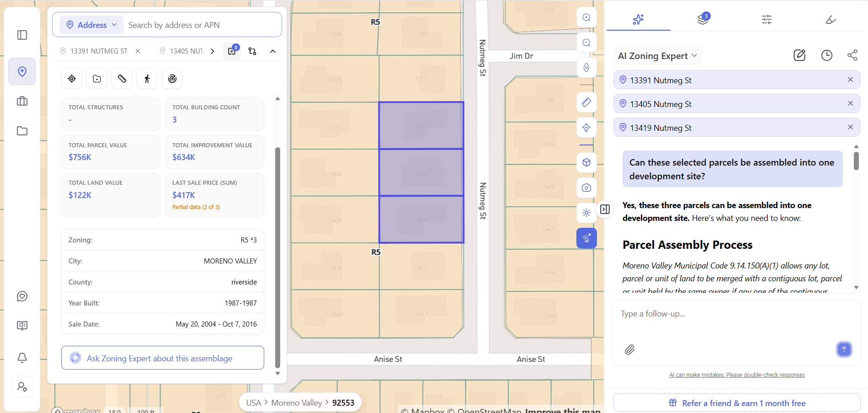Viewport: 868px width, 413px height.
Task: Expand AI Zoning Expert dropdown
Action: (658, 56)
